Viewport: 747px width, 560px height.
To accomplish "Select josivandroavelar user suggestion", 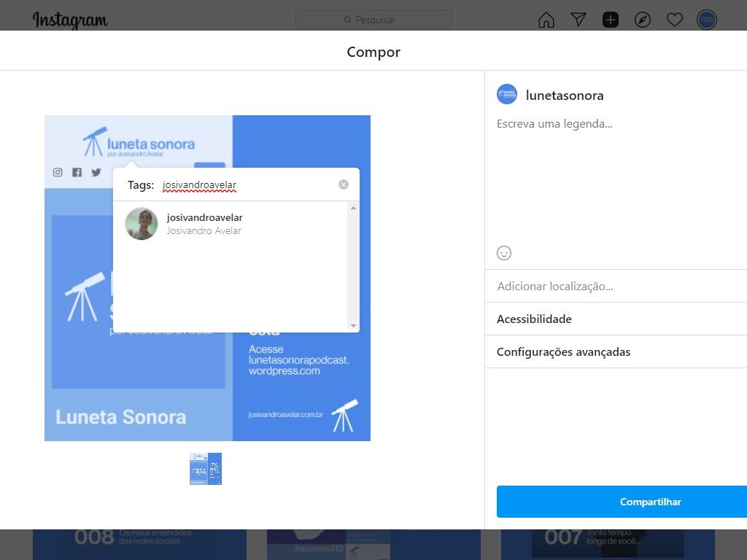I will (231, 224).
